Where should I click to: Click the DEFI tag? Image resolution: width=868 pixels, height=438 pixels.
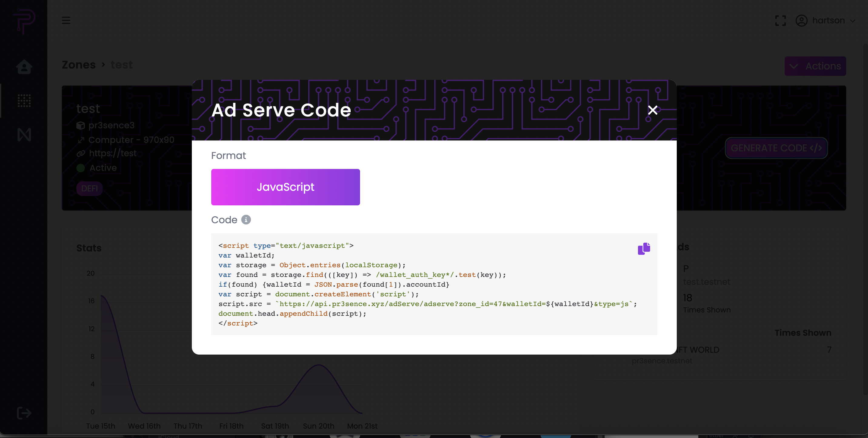pyautogui.click(x=89, y=188)
